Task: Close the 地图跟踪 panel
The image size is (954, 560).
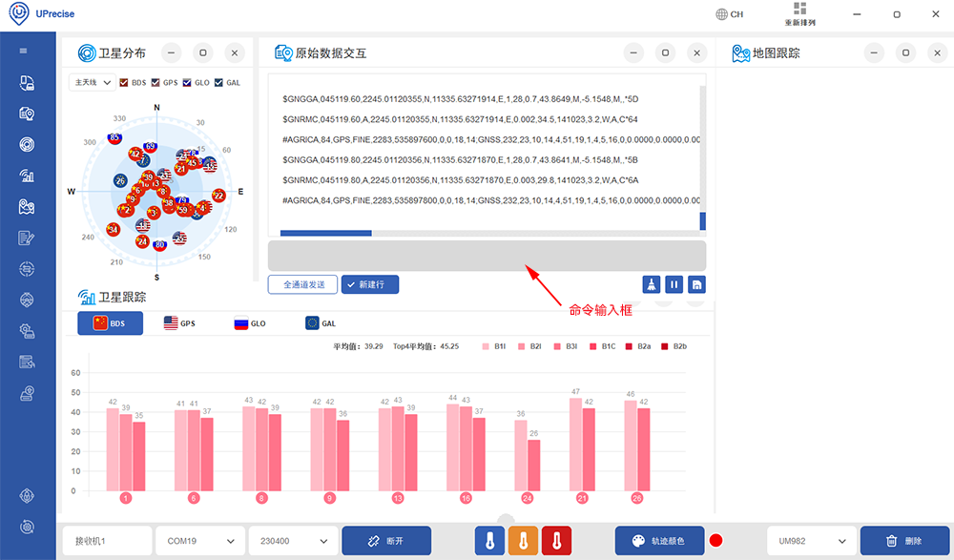Action: (937, 53)
